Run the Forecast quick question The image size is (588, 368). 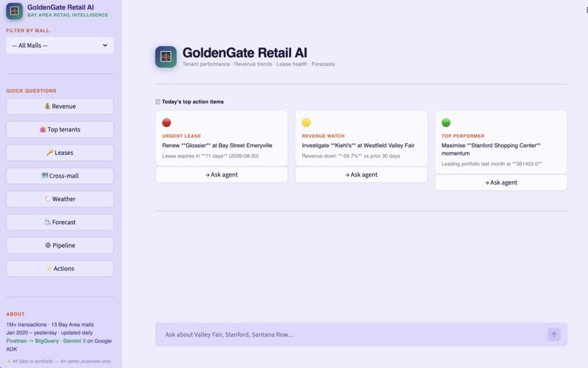pos(60,222)
